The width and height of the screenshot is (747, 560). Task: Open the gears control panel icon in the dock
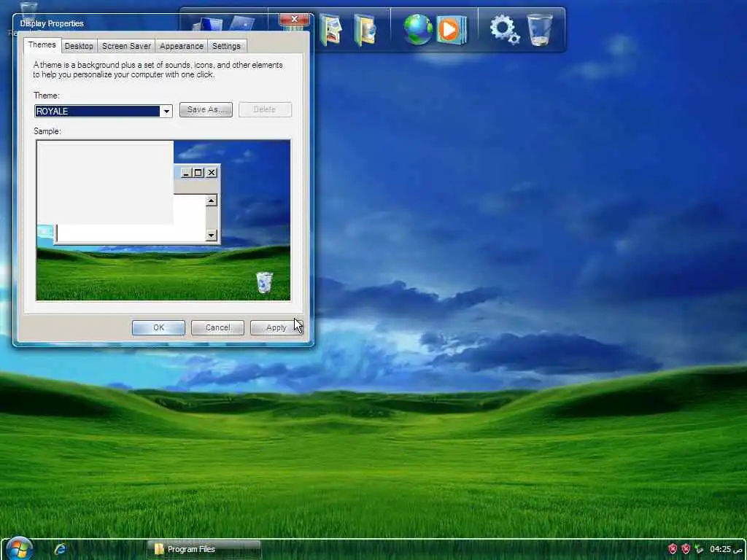[505, 29]
